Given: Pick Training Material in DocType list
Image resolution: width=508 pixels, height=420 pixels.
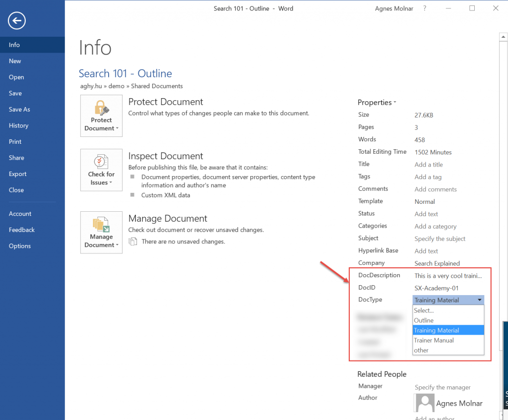Looking at the screenshot, I should (448, 330).
